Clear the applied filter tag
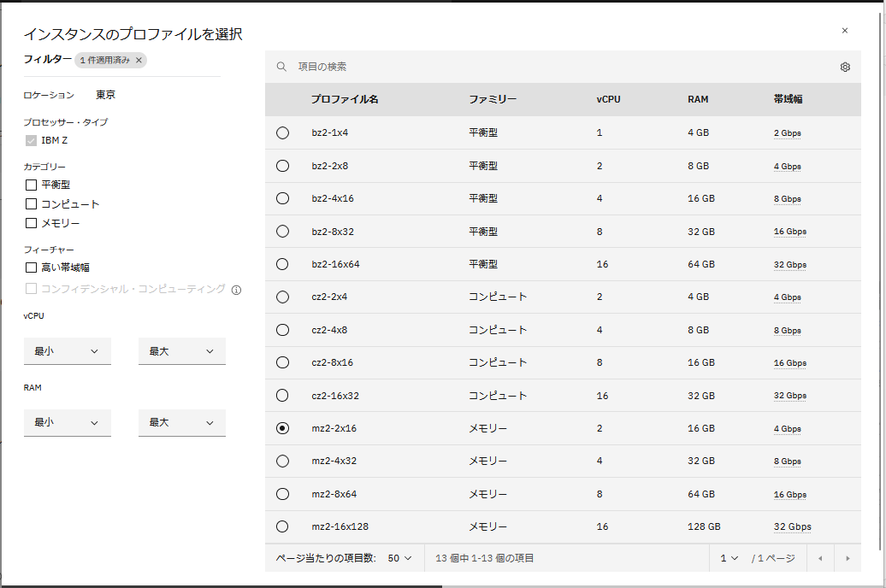 [139, 60]
